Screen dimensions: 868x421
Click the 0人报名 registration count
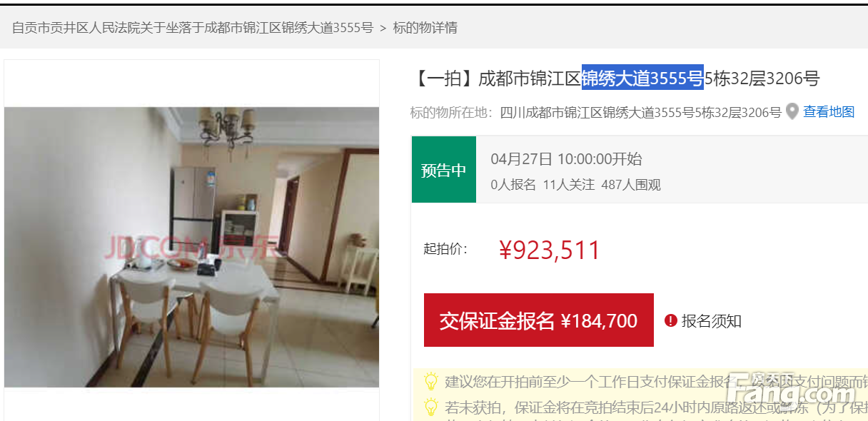tap(513, 185)
